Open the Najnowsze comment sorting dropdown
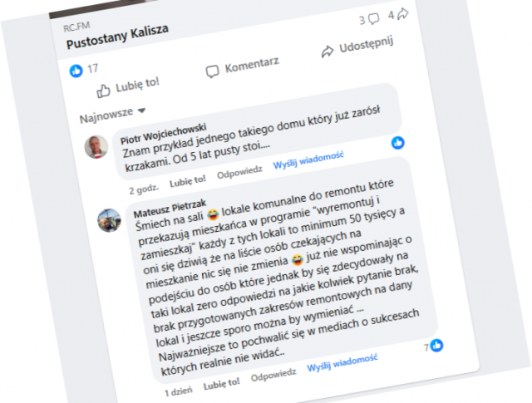 [x=112, y=115]
